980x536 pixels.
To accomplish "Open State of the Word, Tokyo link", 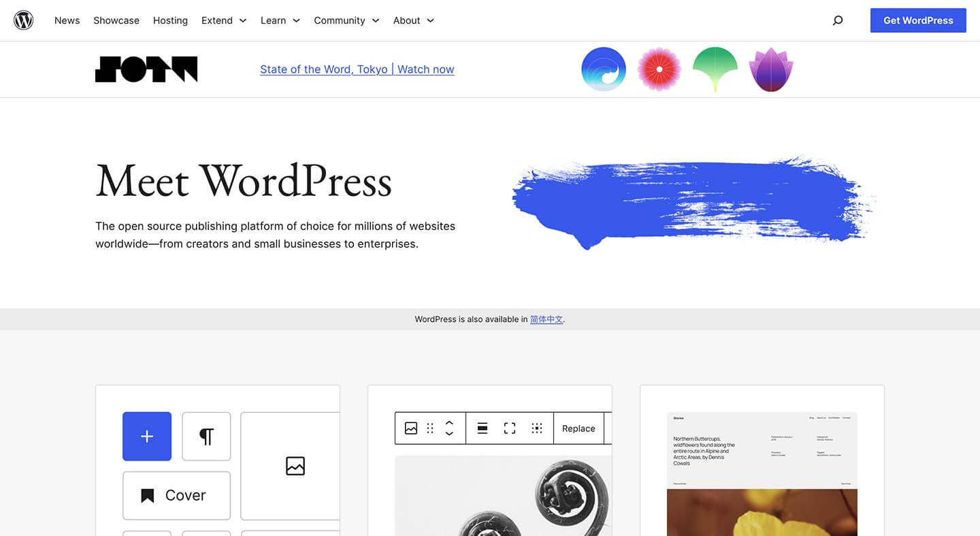I will 357,69.
